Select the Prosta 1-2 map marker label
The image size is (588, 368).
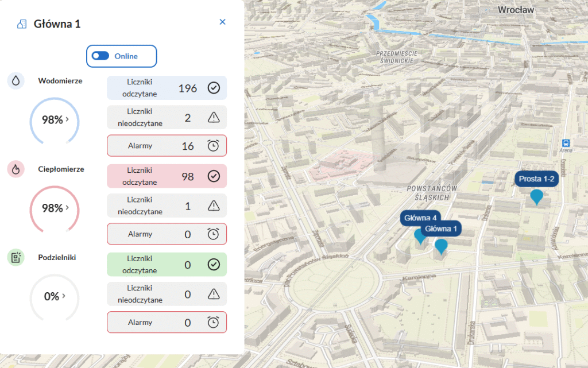536,179
